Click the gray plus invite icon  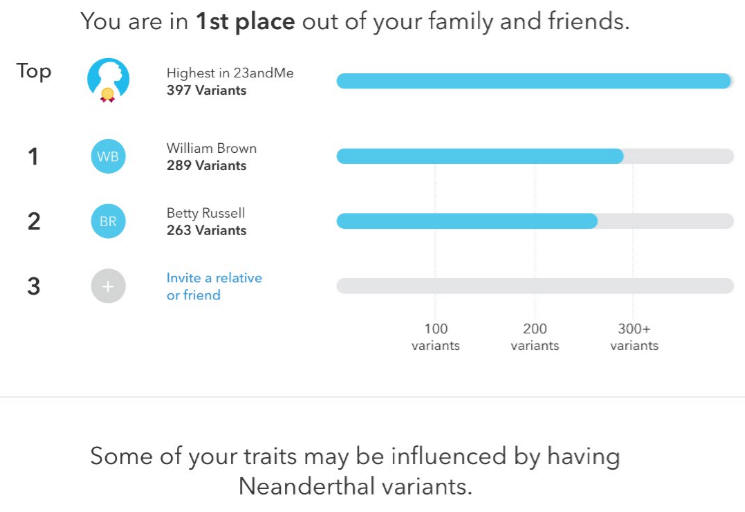point(108,286)
